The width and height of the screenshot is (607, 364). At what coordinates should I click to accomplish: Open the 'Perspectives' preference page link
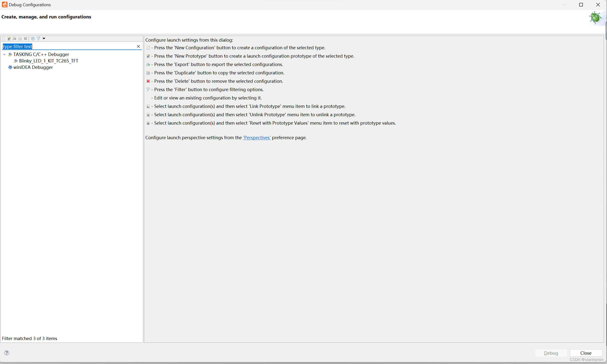(x=257, y=138)
